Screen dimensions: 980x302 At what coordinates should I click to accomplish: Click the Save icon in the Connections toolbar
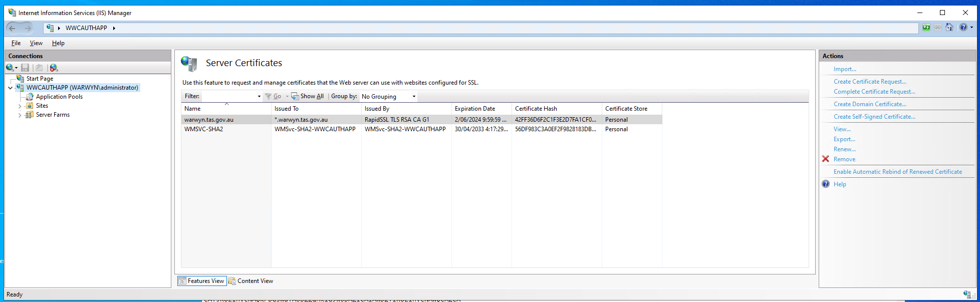[x=25, y=68]
